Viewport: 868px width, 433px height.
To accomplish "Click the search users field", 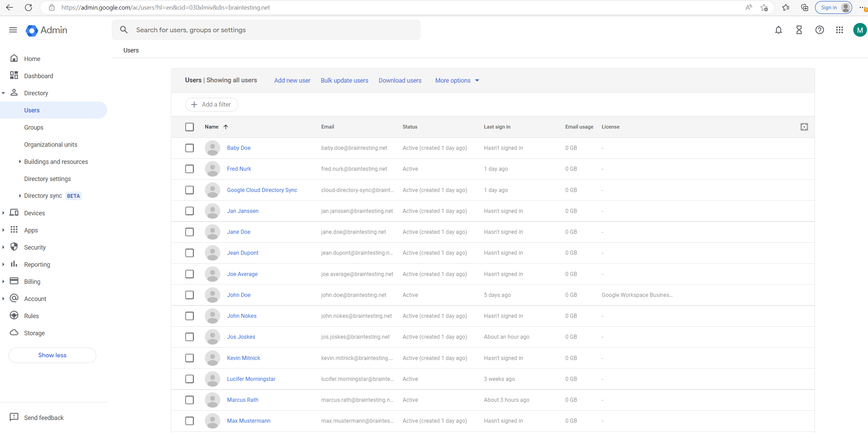I will point(240,30).
